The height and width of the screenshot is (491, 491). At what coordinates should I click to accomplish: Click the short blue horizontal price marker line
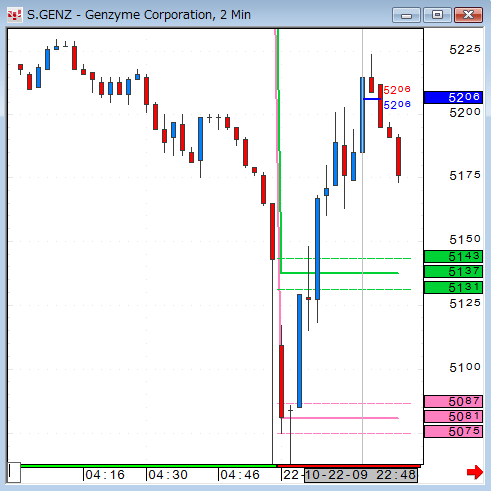point(372,99)
